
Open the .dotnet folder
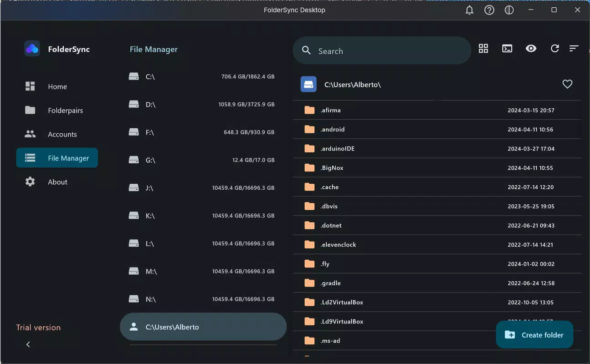(x=437, y=225)
